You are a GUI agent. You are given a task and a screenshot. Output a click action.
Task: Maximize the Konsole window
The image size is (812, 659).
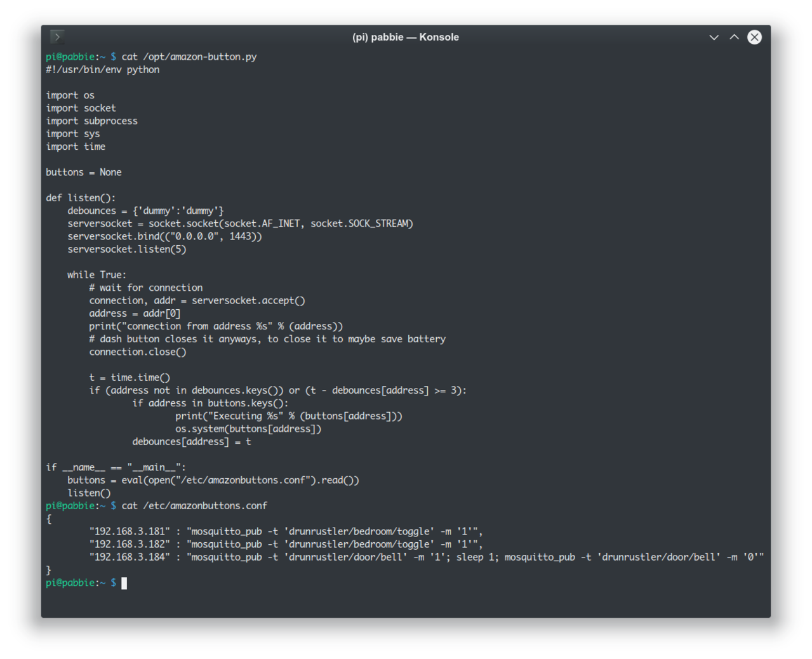point(734,37)
